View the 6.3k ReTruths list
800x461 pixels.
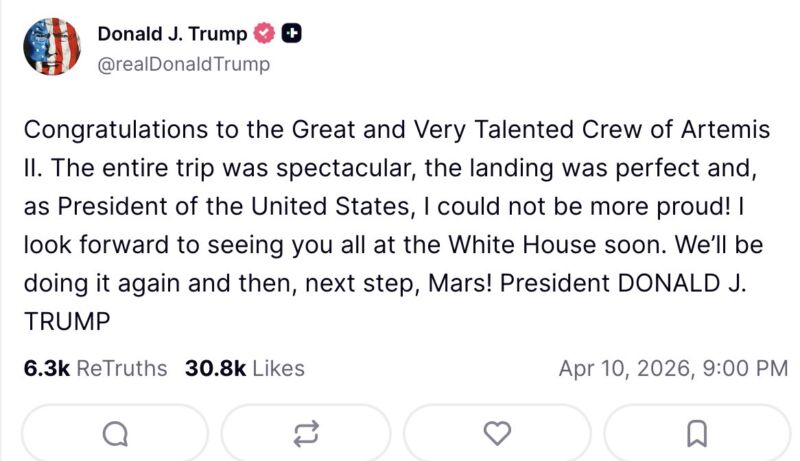click(95, 368)
